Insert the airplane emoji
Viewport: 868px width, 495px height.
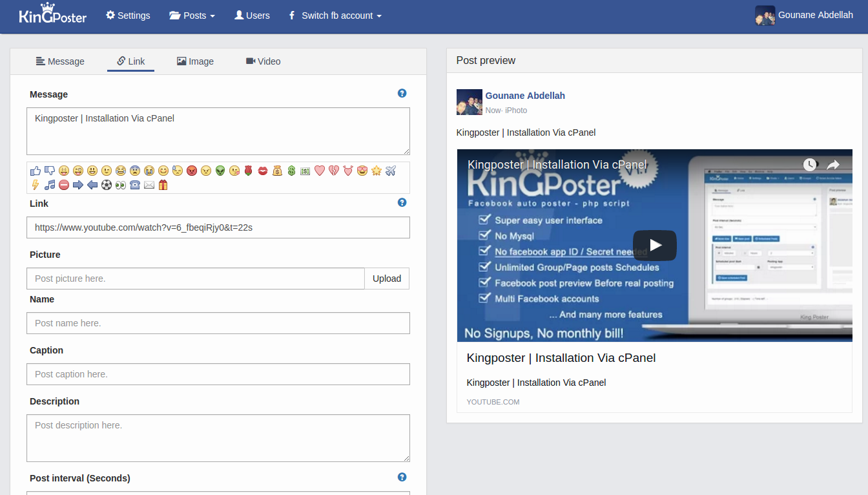click(x=390, y=171)
